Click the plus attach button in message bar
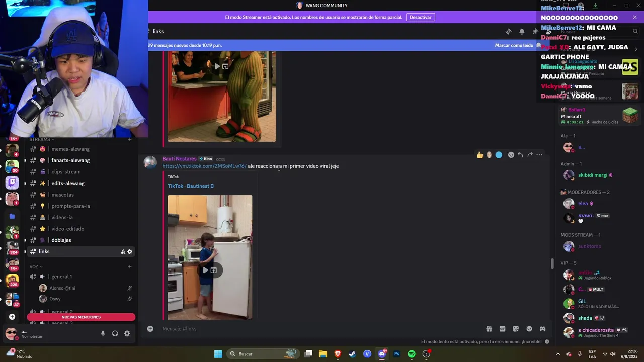The width and height of the screenshot is (644, 362). point(150,329)
